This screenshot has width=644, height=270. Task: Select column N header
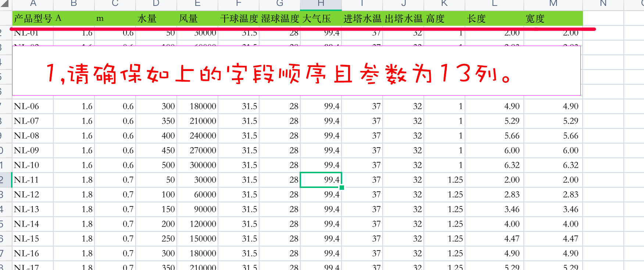(603, 4)
